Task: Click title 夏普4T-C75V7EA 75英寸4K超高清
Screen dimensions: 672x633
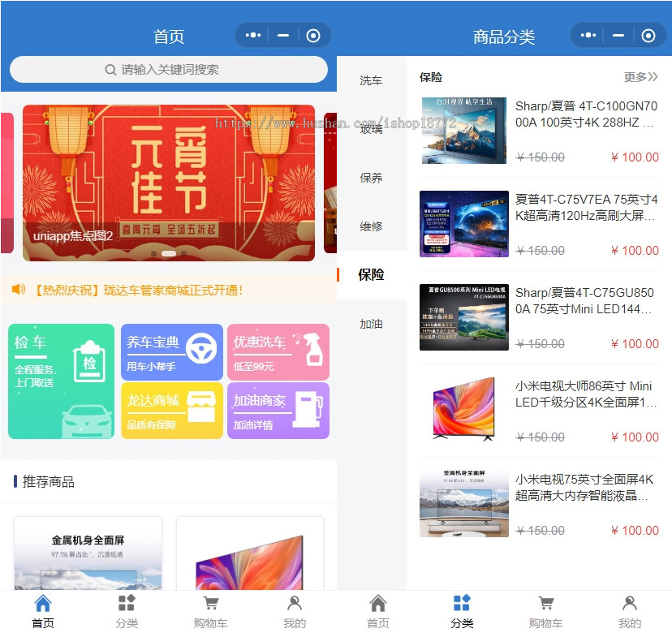Action: [586, 208]
